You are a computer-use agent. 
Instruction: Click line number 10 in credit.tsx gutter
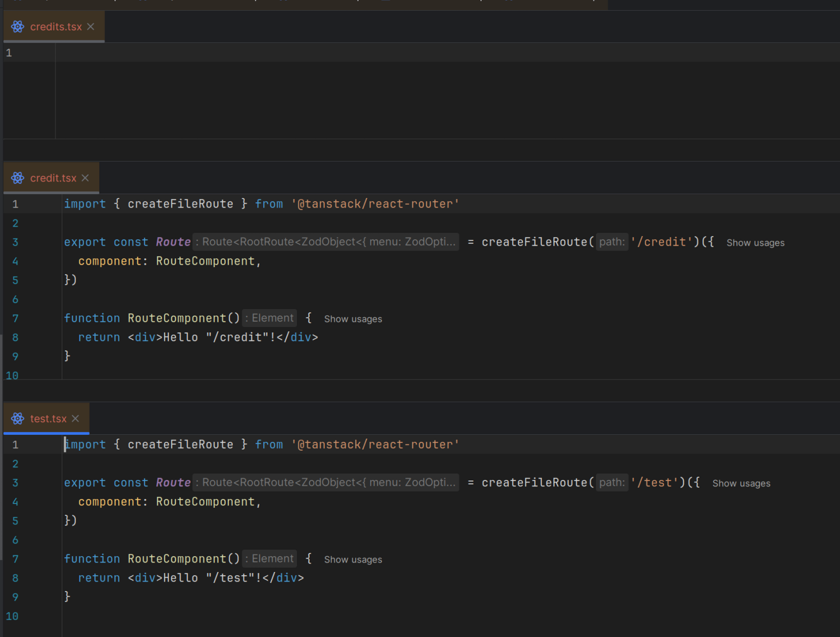pyautogui.click(x=12, y=376)
